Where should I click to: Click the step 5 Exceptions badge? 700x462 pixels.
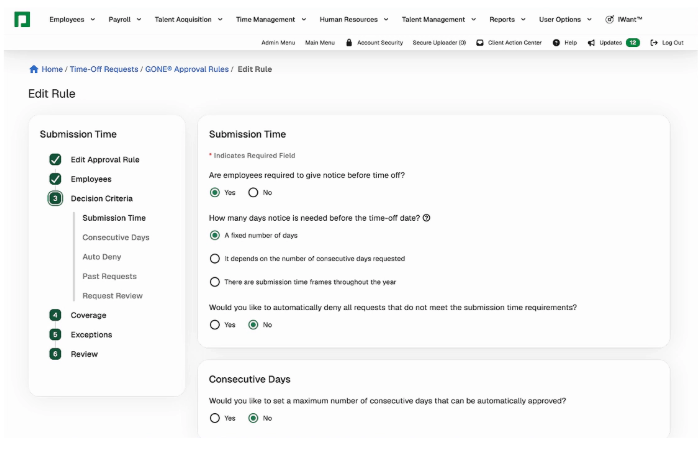click(55, 335)
